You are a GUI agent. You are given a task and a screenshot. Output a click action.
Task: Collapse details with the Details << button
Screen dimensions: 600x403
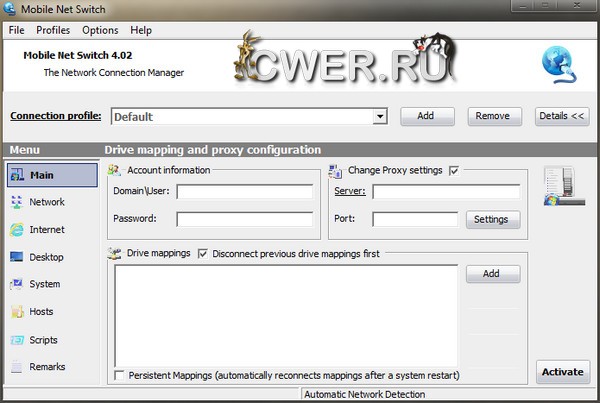click(x=562, y=116)
